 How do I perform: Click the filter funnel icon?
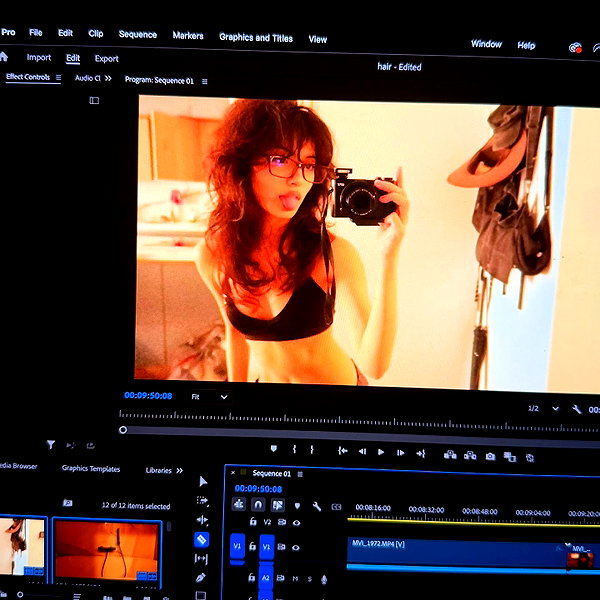(x=51, y=444)
